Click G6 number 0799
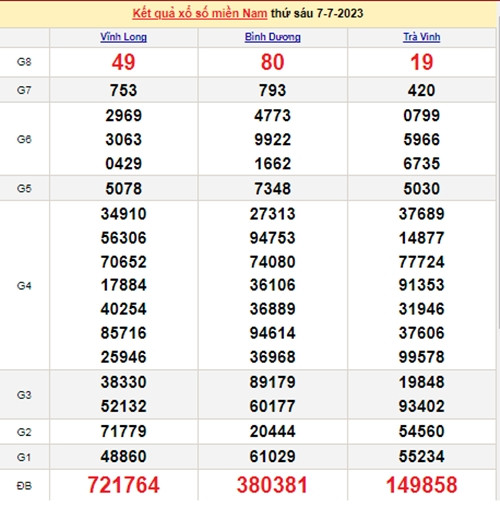The height and width of the screenshot is (507, 500). click(422, 115)
